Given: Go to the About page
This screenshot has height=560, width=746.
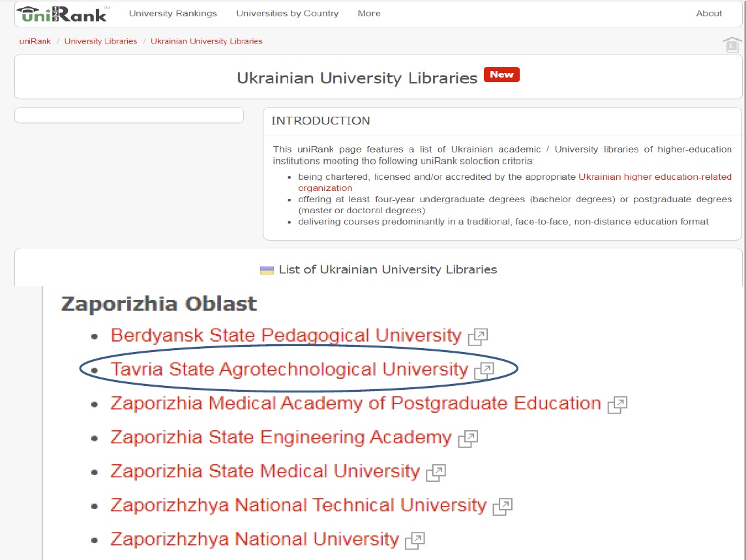Looking at the screenshot, I should point(709,13).
